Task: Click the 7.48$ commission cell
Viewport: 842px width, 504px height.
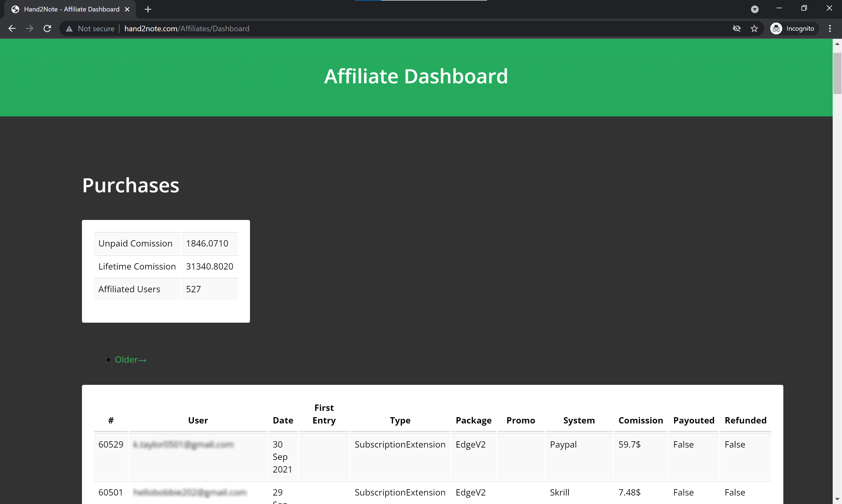Action: pyautogui.click(x=629, y=492)
